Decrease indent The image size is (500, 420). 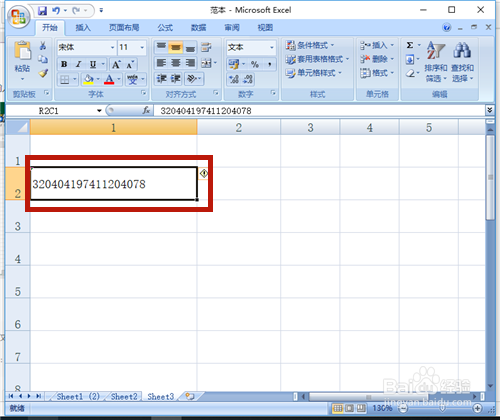tap(161, 79)
